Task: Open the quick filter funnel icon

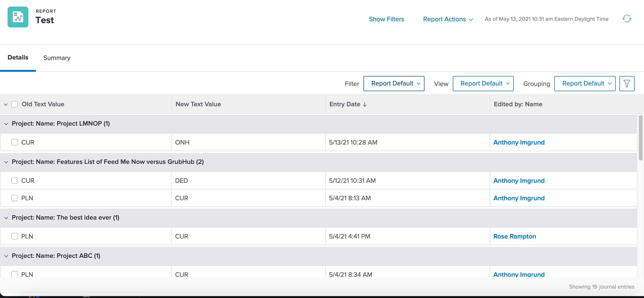Action: (627, 84)
